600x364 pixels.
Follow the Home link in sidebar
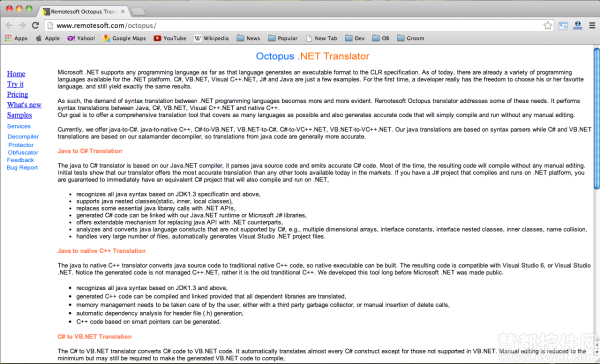click(16, 74)
